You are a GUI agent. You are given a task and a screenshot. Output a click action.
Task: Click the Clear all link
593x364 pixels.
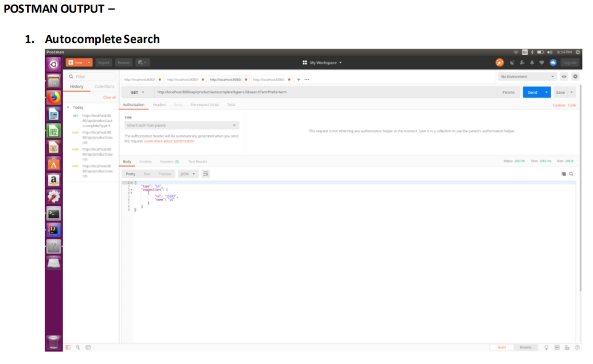pyautogui.click(x=109, y=97)
